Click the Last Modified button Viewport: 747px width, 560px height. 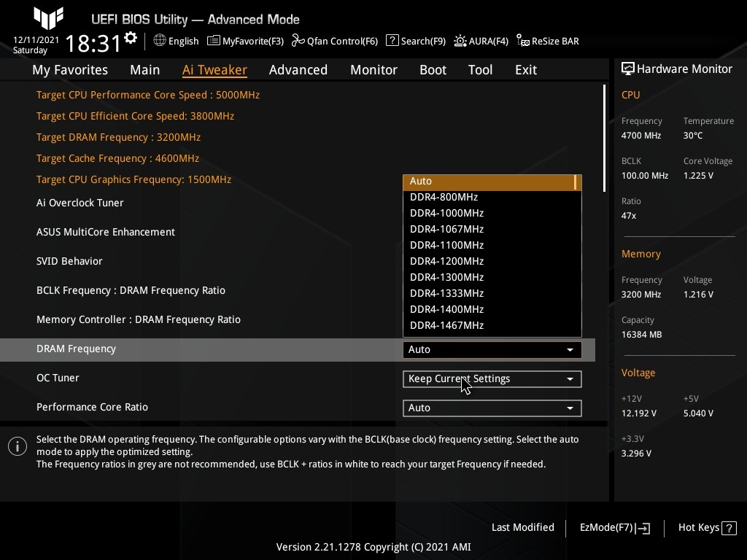(522, 527)
